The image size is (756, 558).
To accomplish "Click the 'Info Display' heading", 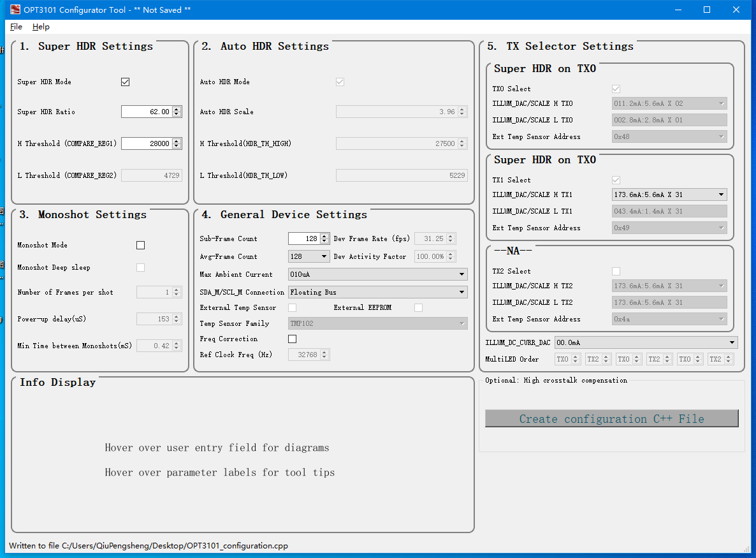I will click(58, 382).
